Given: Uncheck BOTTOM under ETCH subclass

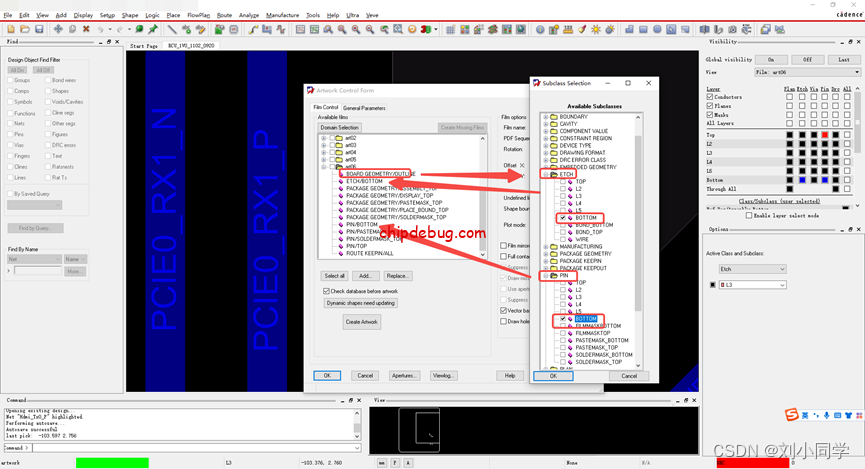Looking at the screenshot, I should click(563, 217).
